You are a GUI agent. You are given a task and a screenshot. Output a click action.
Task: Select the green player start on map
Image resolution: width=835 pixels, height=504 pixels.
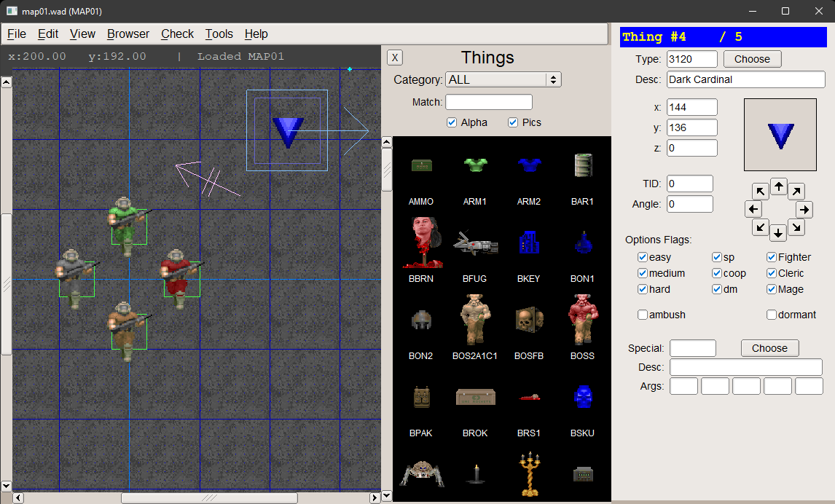(129, 227)
